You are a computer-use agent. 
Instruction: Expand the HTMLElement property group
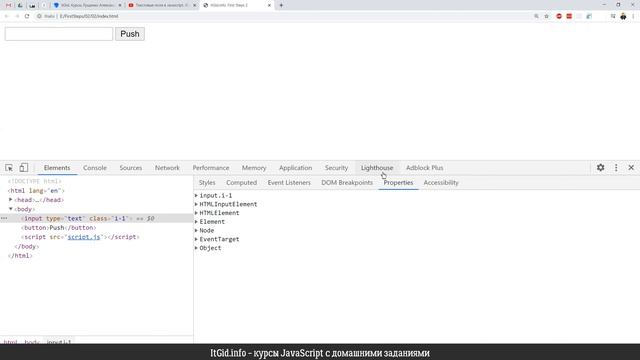[x=196, y=213]
